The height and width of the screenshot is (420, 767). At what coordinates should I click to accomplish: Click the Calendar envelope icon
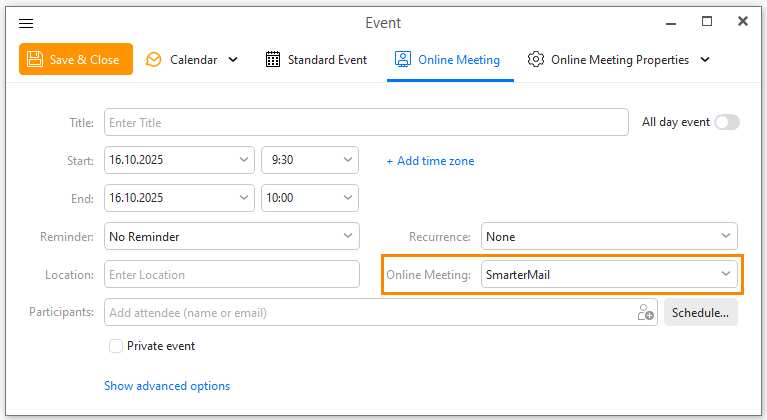[153, 60]
